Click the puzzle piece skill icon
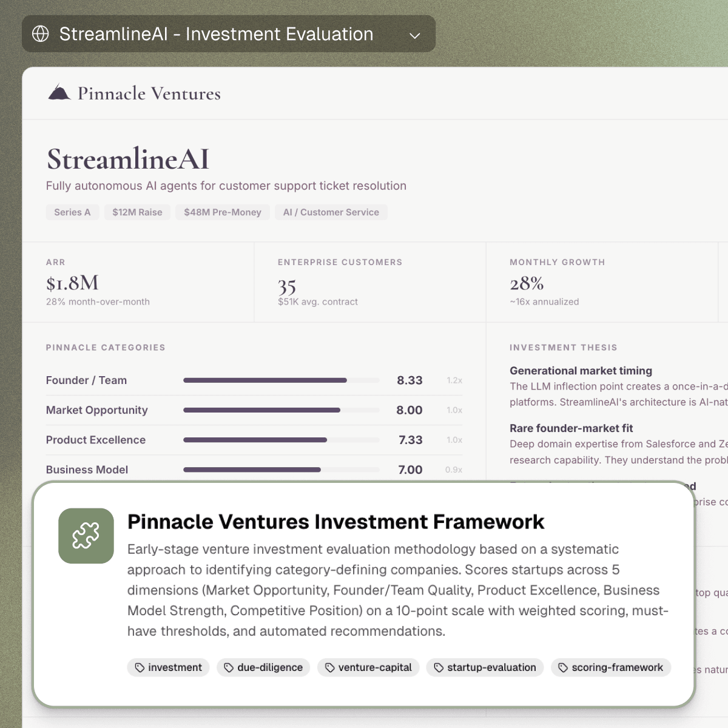The image size is (728, 728). coord(86,536)
